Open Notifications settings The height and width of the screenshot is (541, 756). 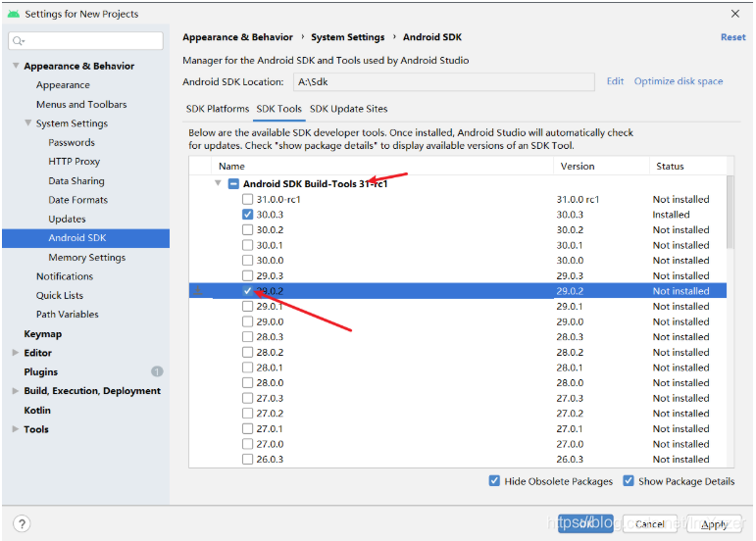(x=65, y=276)
